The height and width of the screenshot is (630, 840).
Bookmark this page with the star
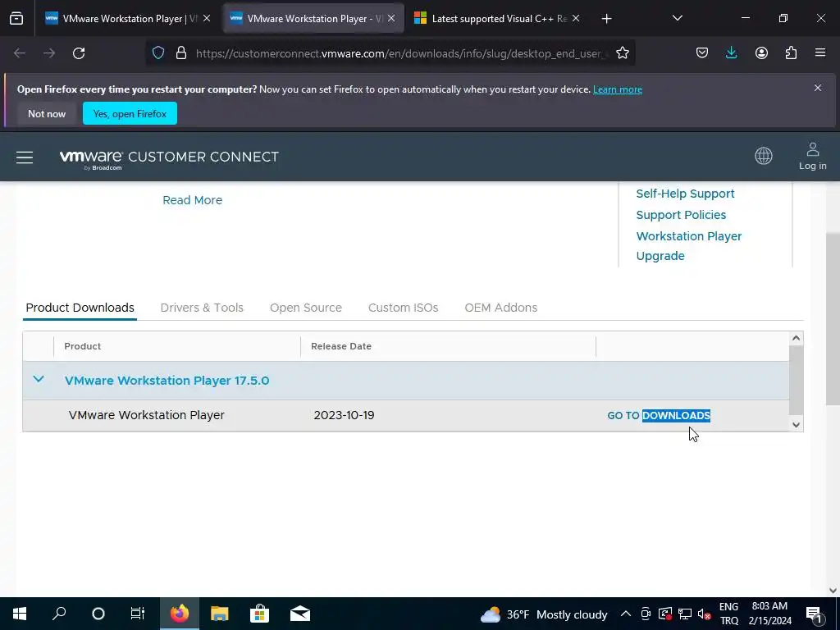(622, 53)
